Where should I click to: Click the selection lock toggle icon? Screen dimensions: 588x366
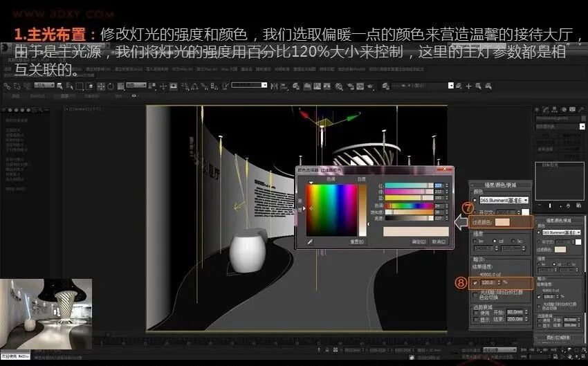(x=327, y=350)
